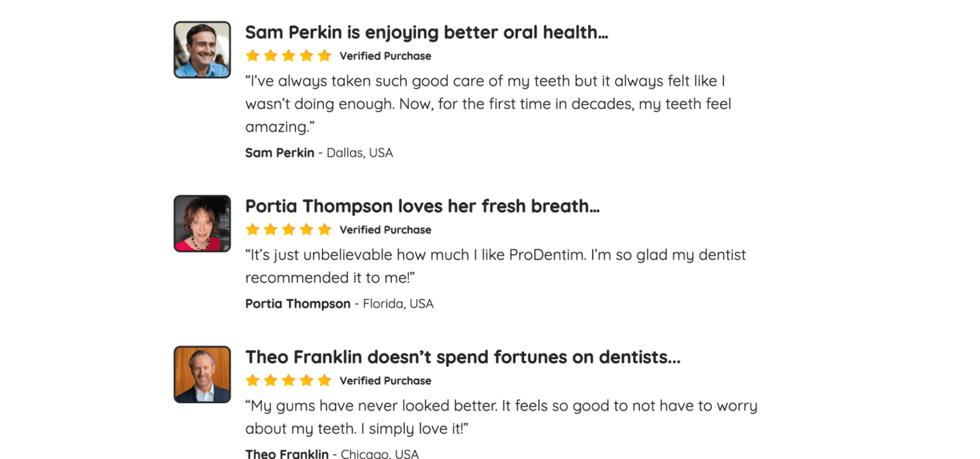Viewport: 980px width, 459px height.
Task: Click first star in Theo Franklin's rating
Action: click(x=252, y=381)
